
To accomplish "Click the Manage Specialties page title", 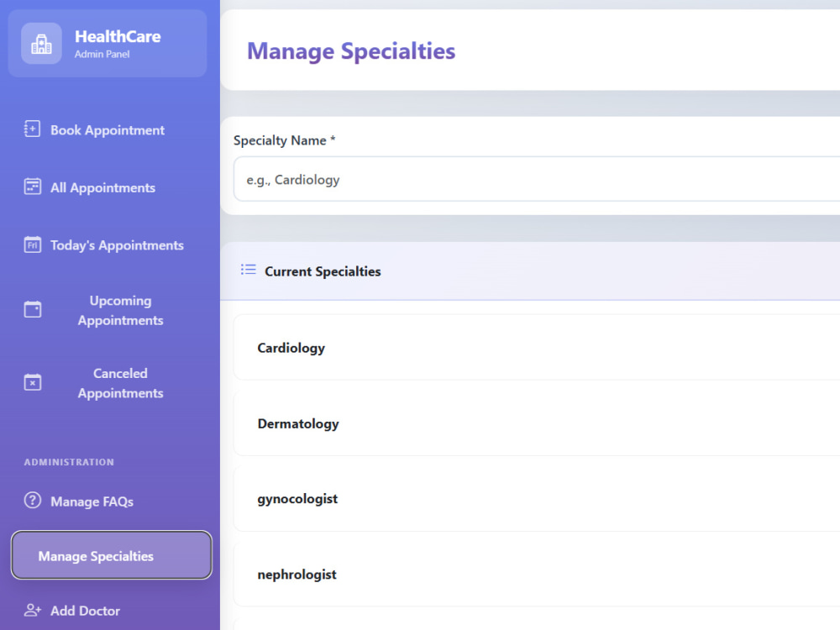I will pos(351,51).
